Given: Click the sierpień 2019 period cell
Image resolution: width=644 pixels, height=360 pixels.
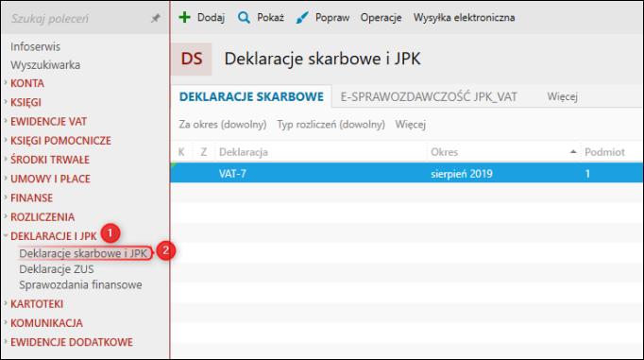Looking at the screenshot, I should (461, 174).
